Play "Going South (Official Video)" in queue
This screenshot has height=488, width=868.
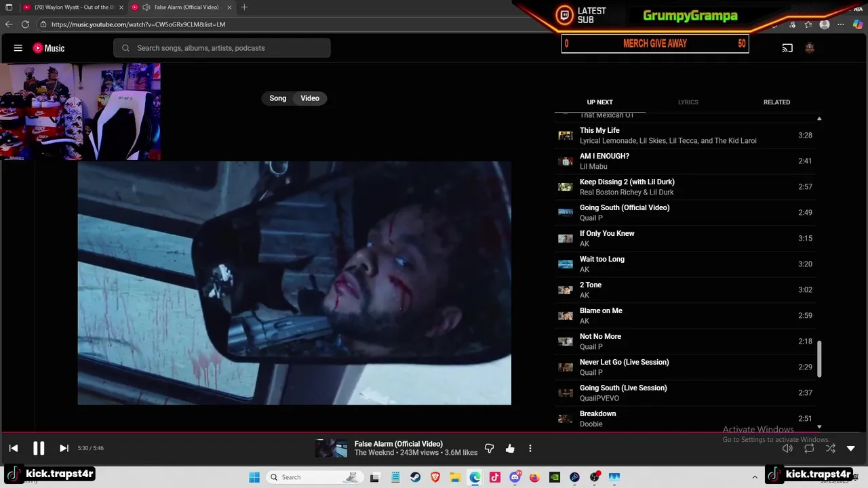(x=685, y=213)
